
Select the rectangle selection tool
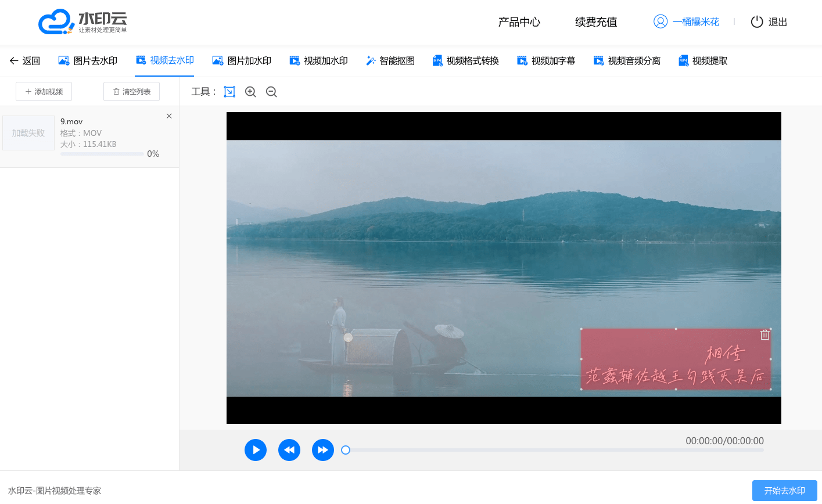(229, 92)
